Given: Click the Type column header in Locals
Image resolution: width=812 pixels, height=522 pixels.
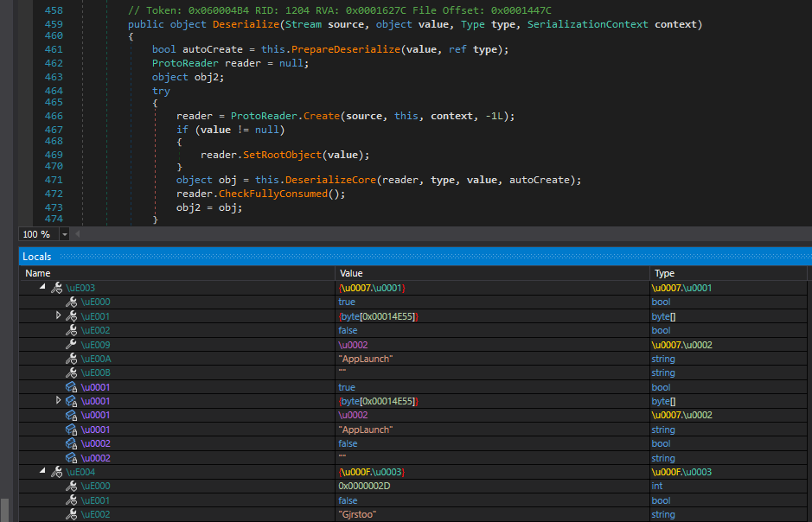Looking at the screenshot, I should (x=664, y=273).
